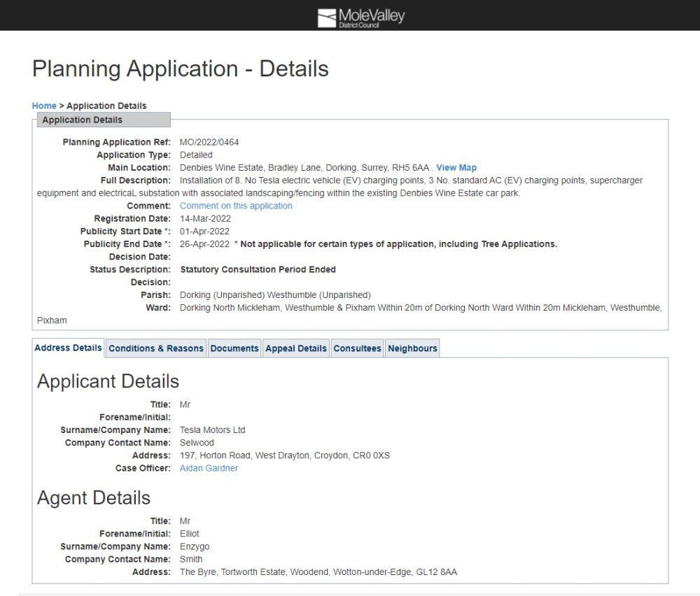Image resolution: width=700 pixels, height=596 pixels.
Task: Click the Mole Valley District Council logo
Action: (360, 18)
